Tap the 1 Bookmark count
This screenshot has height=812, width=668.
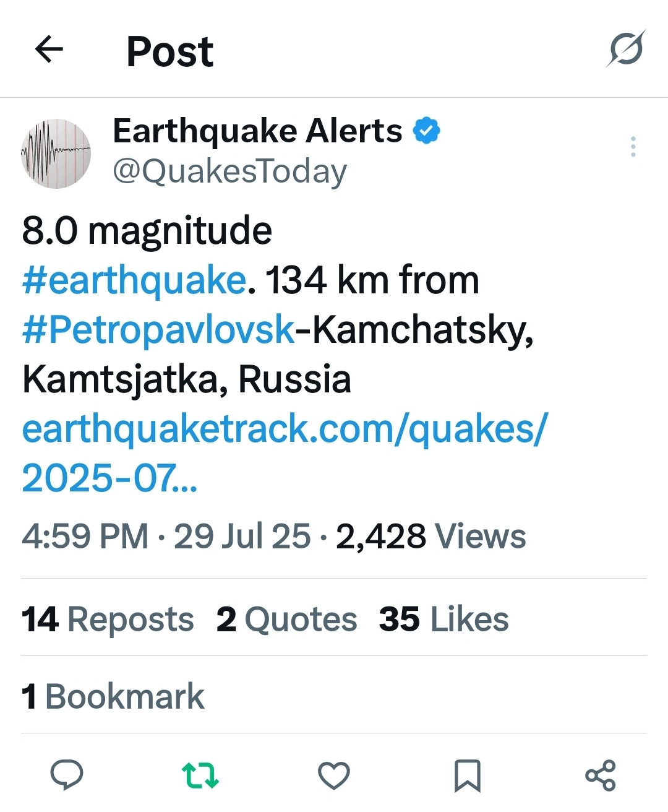[113, 696]
